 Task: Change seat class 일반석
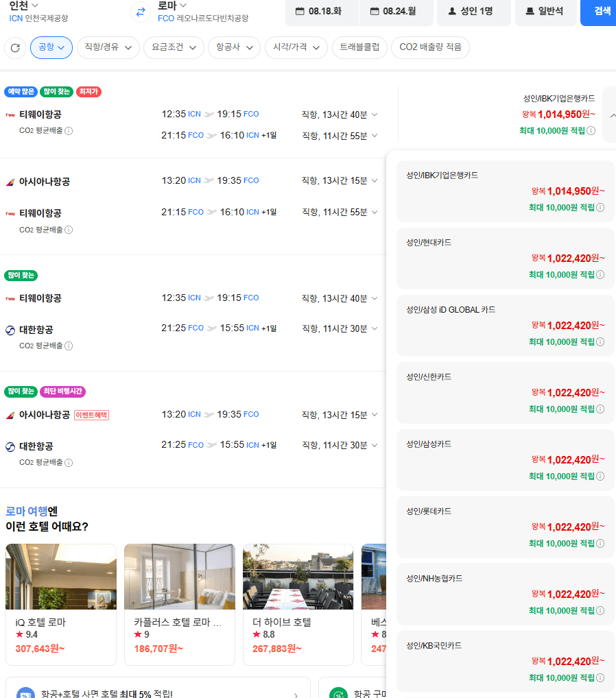pyautogui.click(x=545, y=12)
